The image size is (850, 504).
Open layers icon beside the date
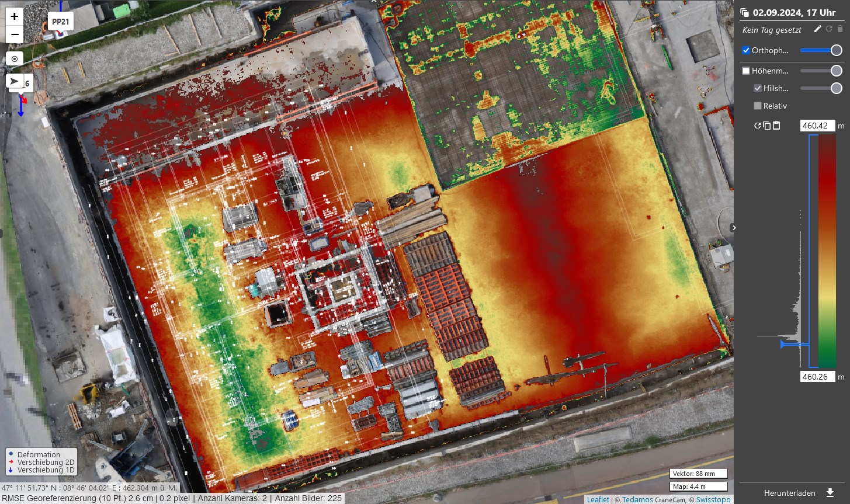(744, 12)
